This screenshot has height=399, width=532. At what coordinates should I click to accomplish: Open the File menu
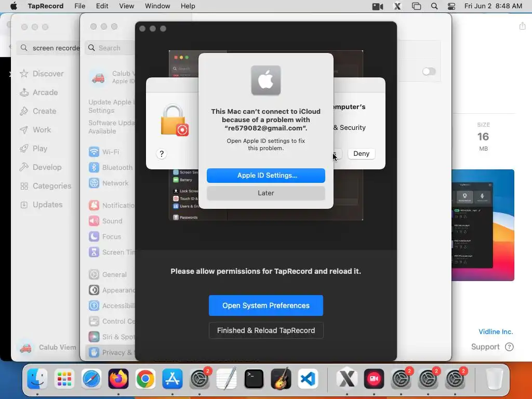point(79,6)
